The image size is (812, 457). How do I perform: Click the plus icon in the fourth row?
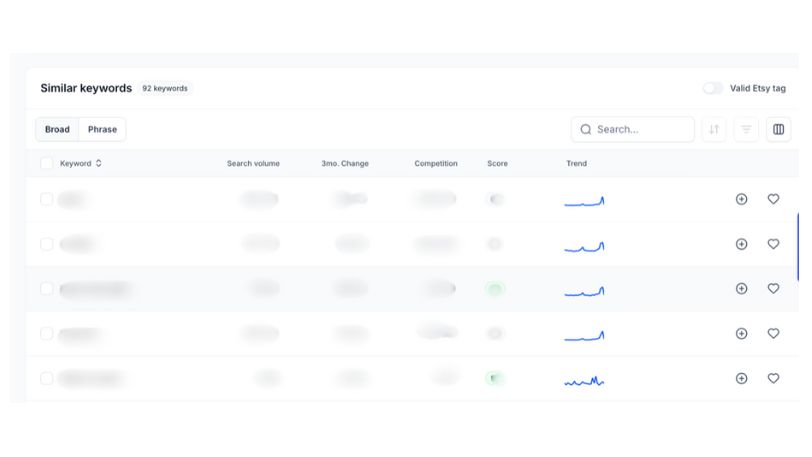tap(741, 333)
